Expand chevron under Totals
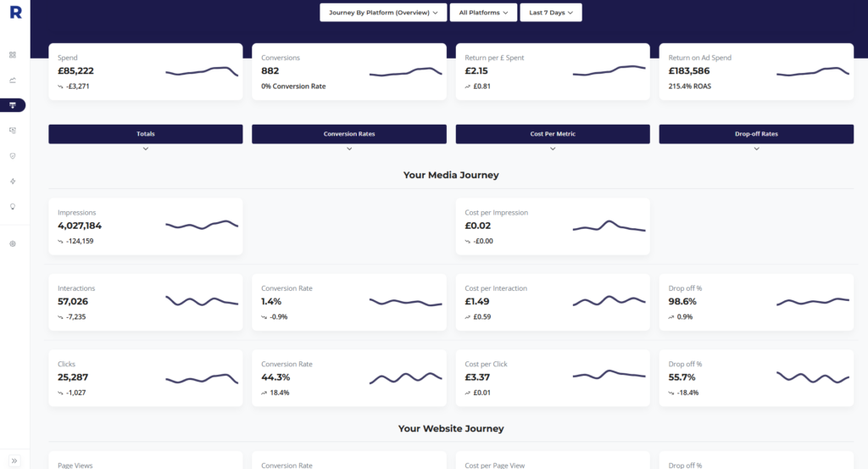Screen dimensions: 868x469 (146, 149)
